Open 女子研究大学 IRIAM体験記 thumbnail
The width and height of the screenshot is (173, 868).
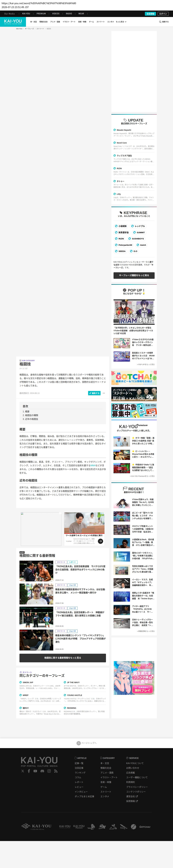134,312
